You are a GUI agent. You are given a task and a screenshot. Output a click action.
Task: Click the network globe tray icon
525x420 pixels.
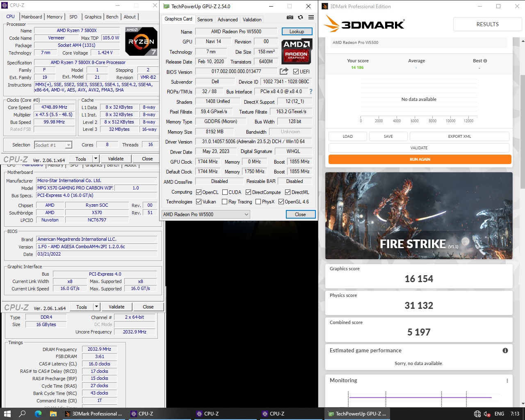(x=477, y=414)
